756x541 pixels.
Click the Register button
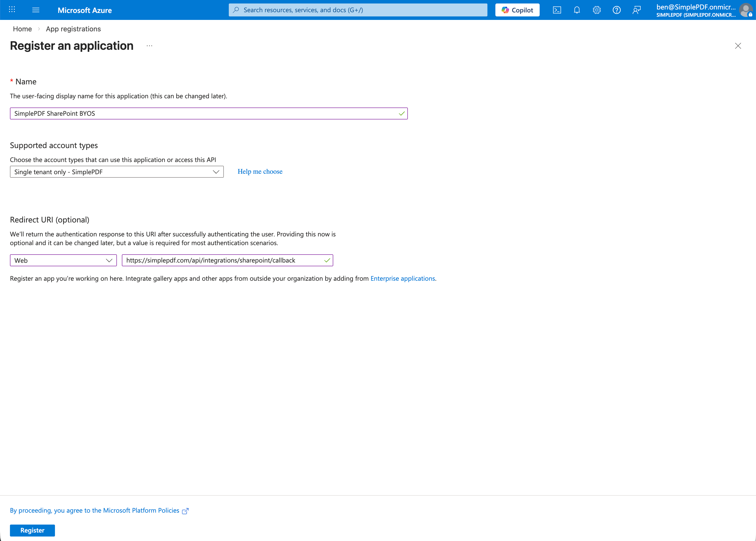(x=32, y=530)
